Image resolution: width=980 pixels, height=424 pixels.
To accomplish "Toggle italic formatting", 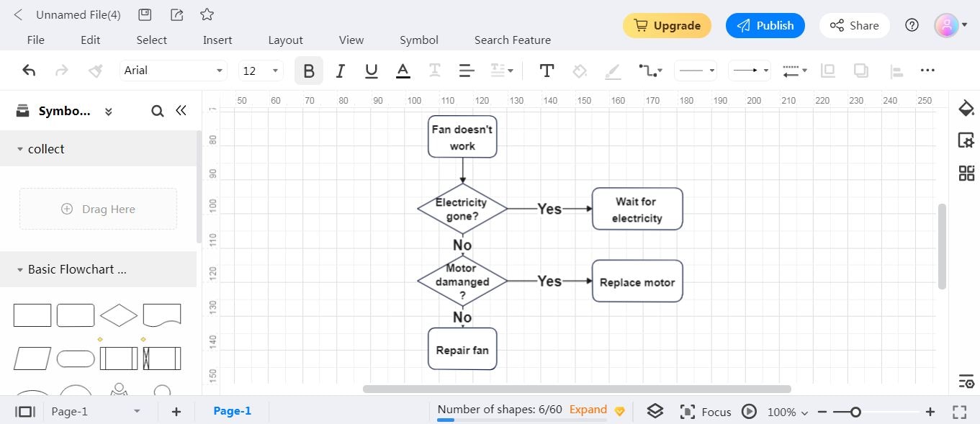I will (341, 71).
